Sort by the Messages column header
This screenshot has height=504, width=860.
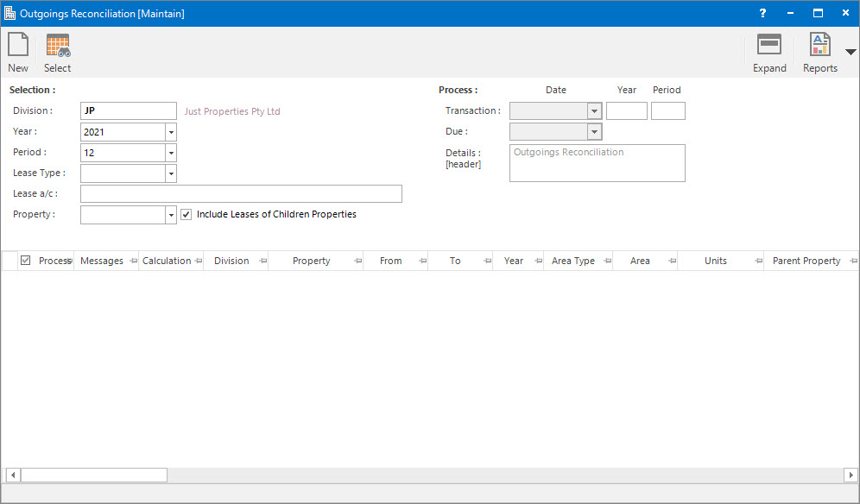[x=102, y=261]
